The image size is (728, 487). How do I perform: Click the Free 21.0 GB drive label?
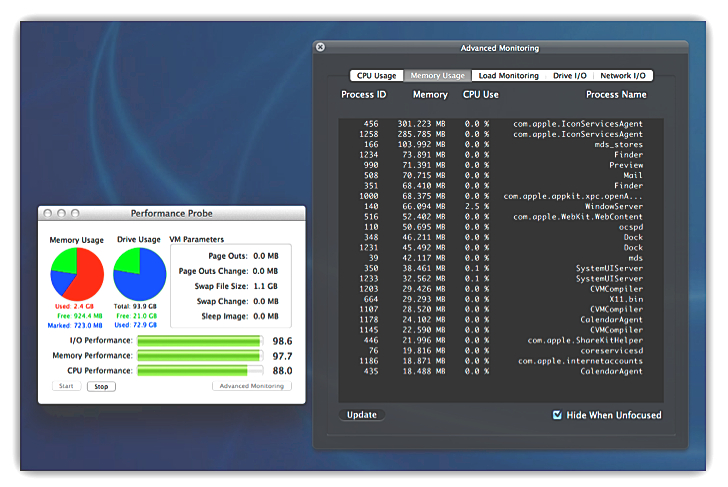coord(136,316)
